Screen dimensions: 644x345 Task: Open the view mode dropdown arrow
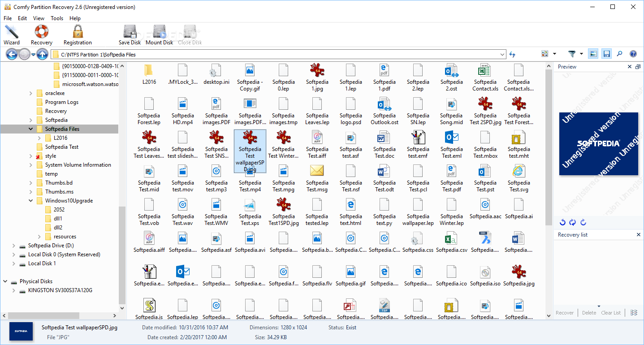click(555, 54)
